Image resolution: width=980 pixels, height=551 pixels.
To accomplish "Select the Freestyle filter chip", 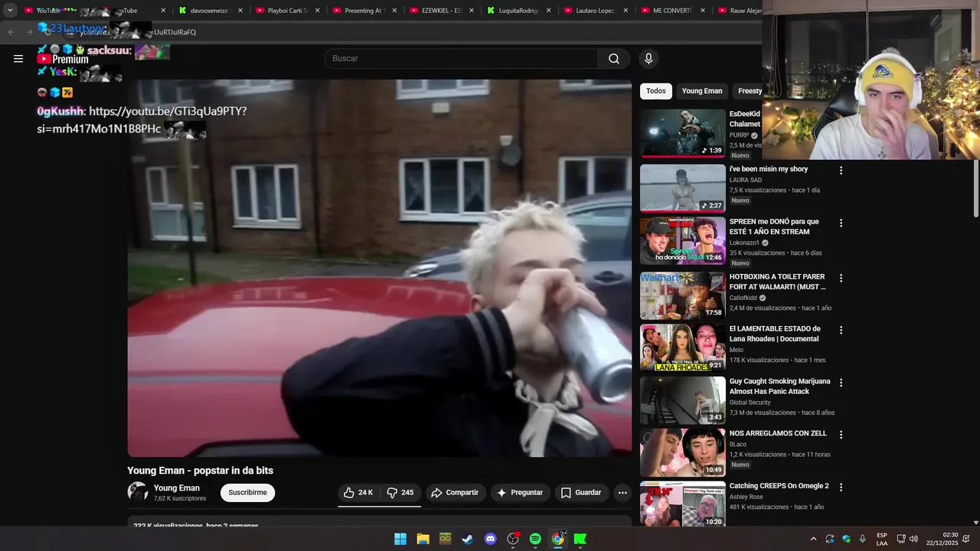I will click(748, 91).
